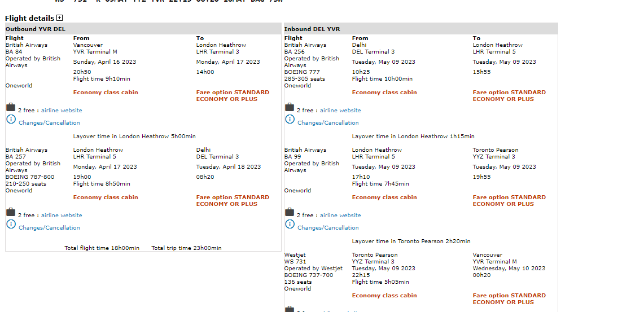
Task: Click the info icon for flight BA 256
Action: (290, 119)
